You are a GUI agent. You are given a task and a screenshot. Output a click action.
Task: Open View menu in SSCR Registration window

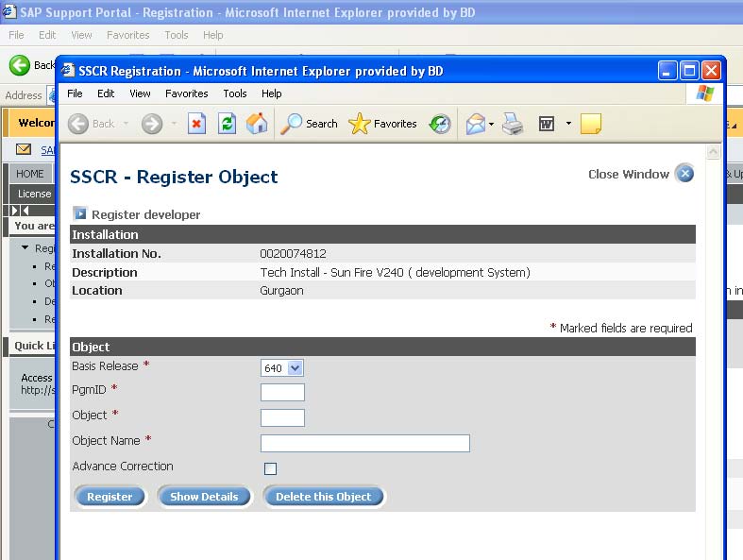pos(141,93)
